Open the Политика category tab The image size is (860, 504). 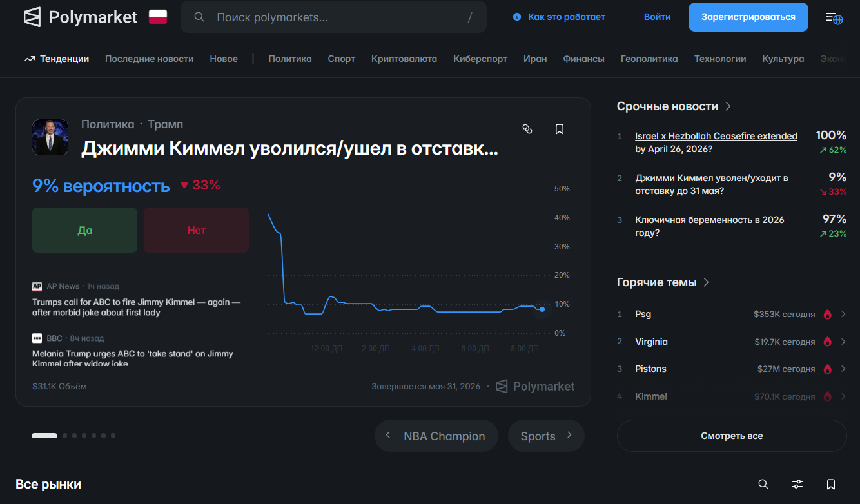click(x=289, y=59)
